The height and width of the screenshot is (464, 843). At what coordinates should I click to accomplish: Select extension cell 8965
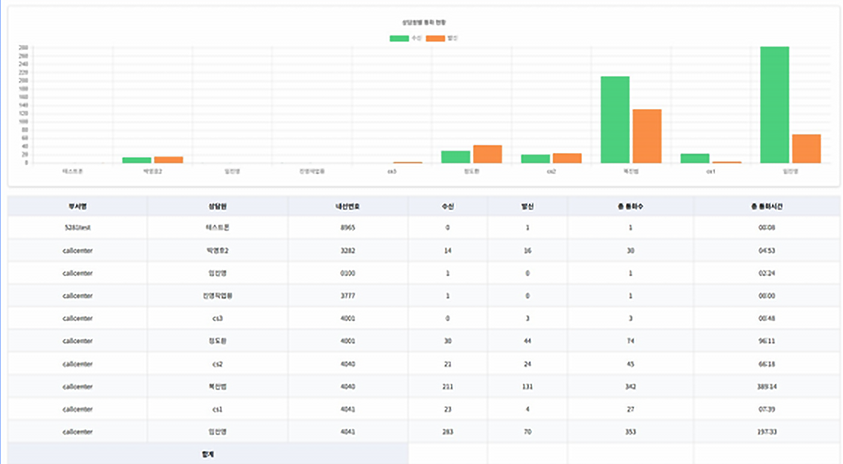347,227
